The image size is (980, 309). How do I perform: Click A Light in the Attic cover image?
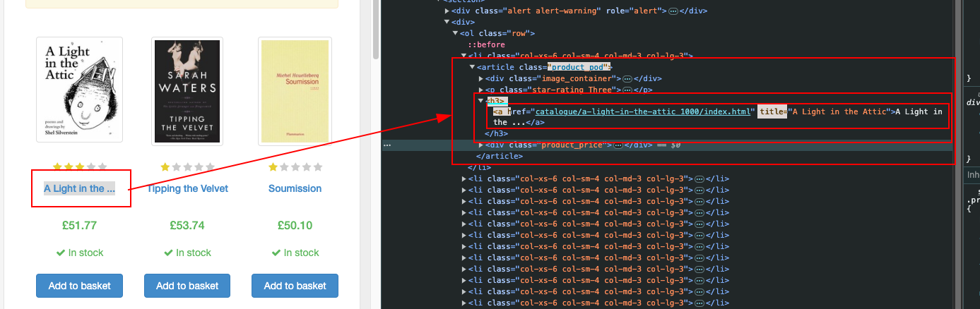[79, 90]
